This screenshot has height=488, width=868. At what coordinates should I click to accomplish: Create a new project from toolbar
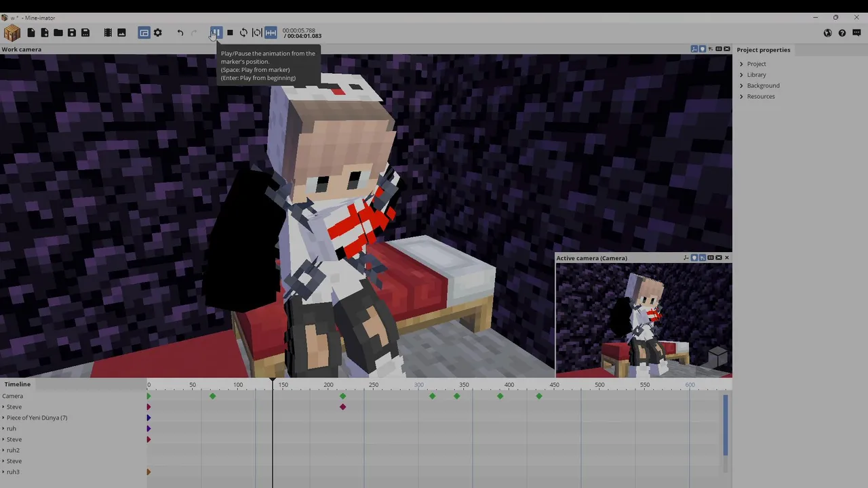(x=31, y=33)
